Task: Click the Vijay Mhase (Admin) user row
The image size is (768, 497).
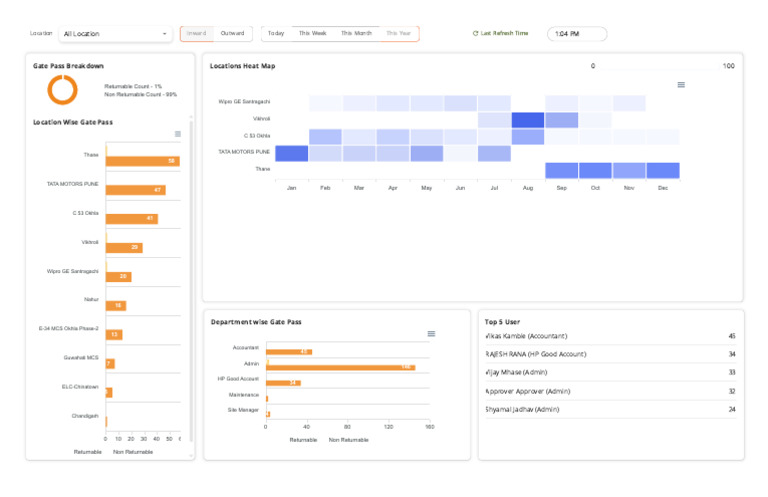Action: [610, 372]
